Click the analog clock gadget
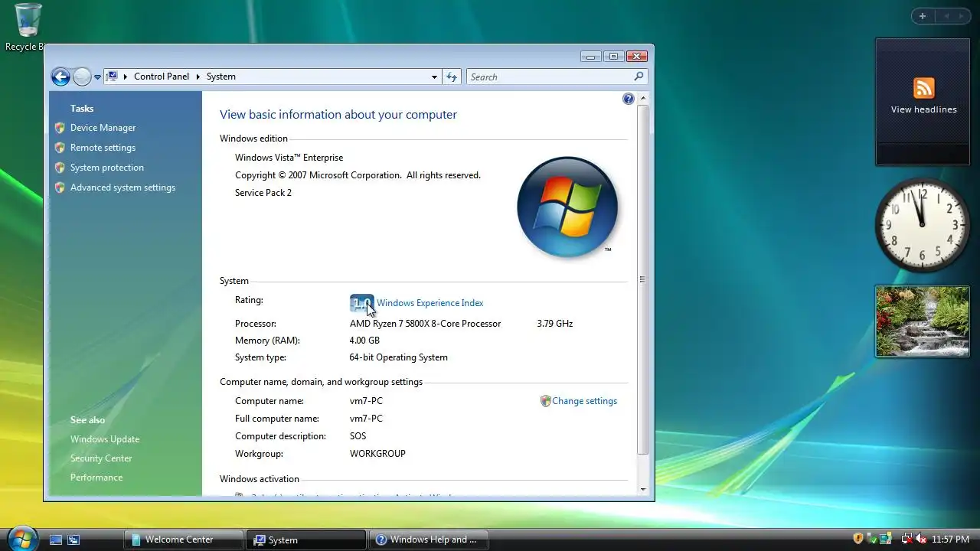This screenshot has width=980, height=551. 922,225
